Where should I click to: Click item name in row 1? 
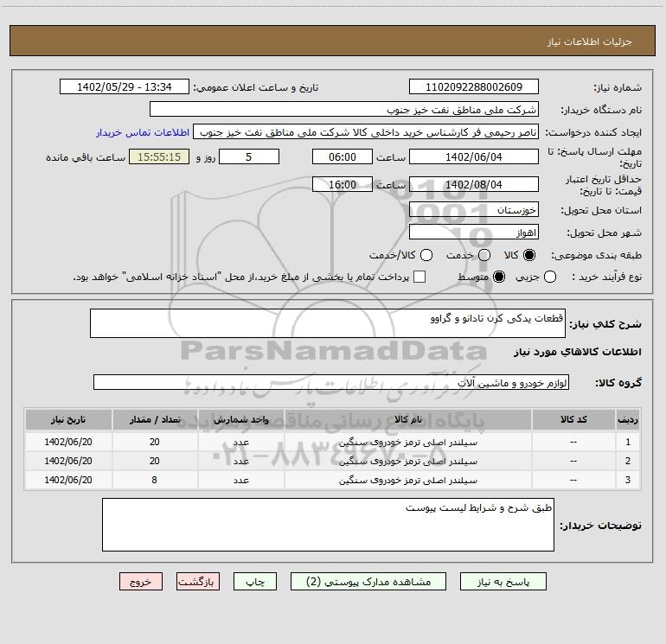point(407,442)
